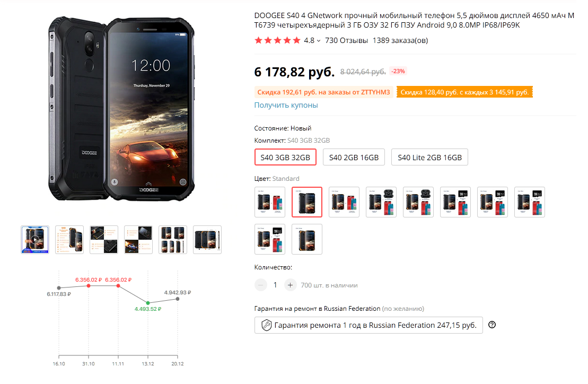Open the 730 Отзывы reviews link
The height and width of the screenshot is (384, 588).
346,40
